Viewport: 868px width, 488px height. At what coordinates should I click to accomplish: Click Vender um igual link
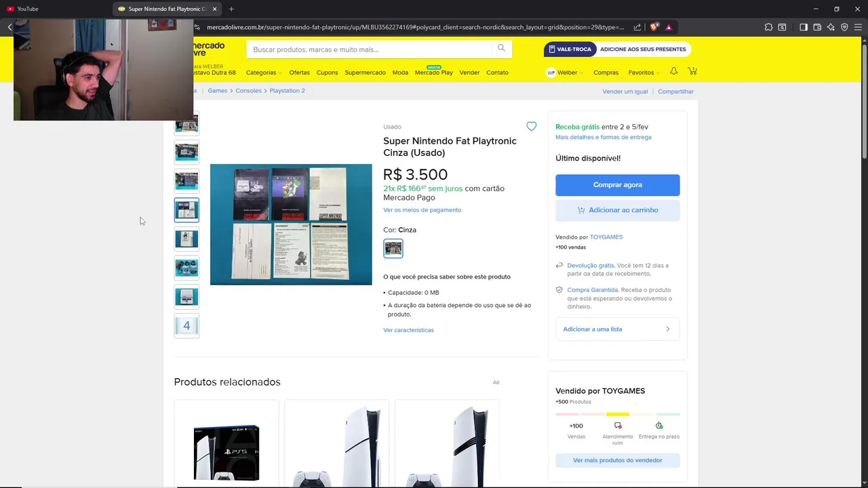[625, 91]
